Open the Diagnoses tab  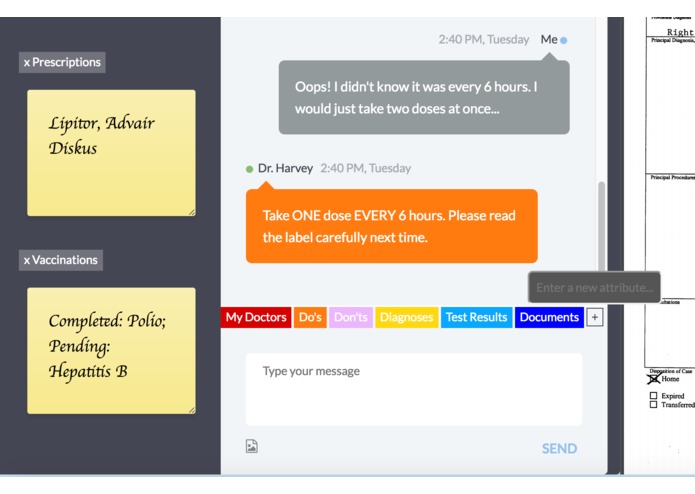406,317
